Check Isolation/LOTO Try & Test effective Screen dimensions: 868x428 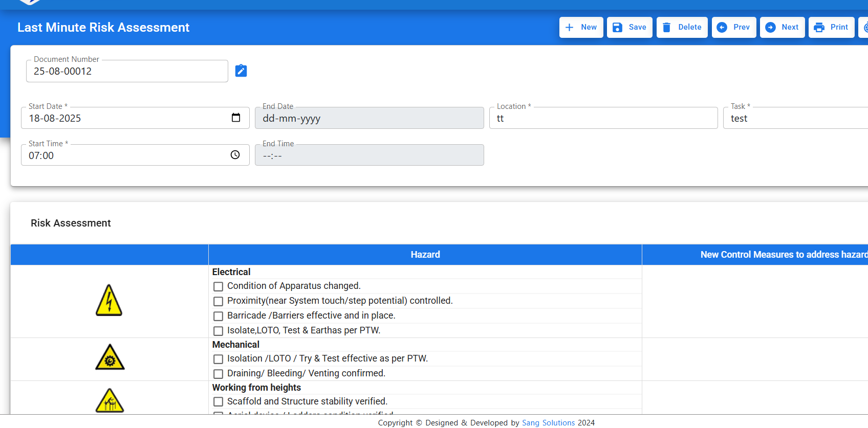pyautogui.click(x=219, y=359)
